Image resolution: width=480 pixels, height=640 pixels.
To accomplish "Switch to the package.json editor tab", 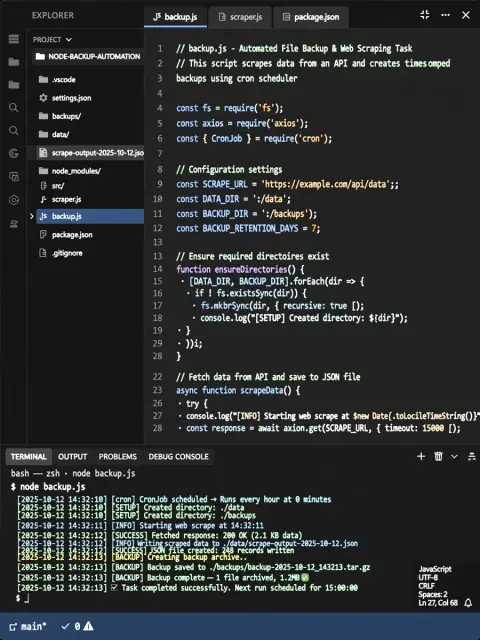I will coord(311,17).
